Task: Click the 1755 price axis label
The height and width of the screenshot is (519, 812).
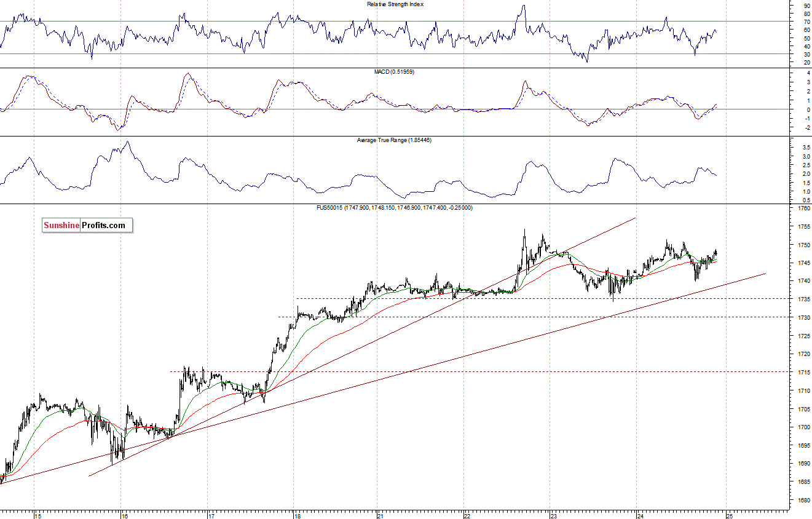Action: pos(803,227)
